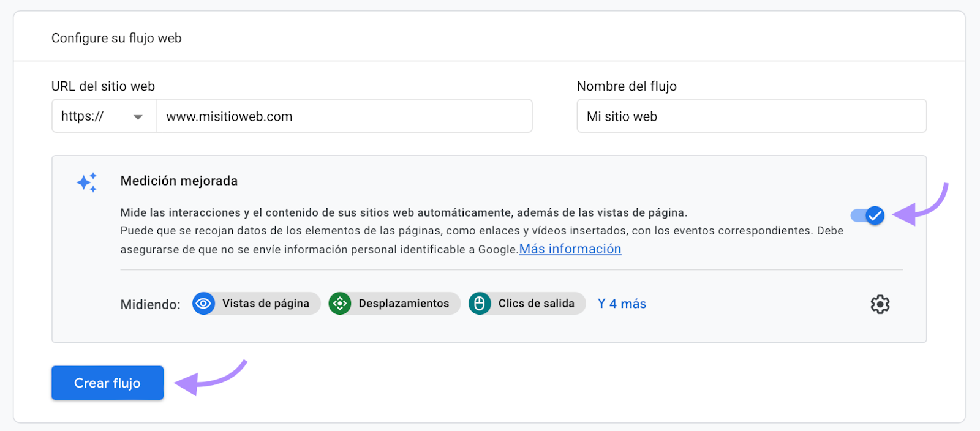
Task: Click the 'Midiendo:' label
Action: [150, 304]
